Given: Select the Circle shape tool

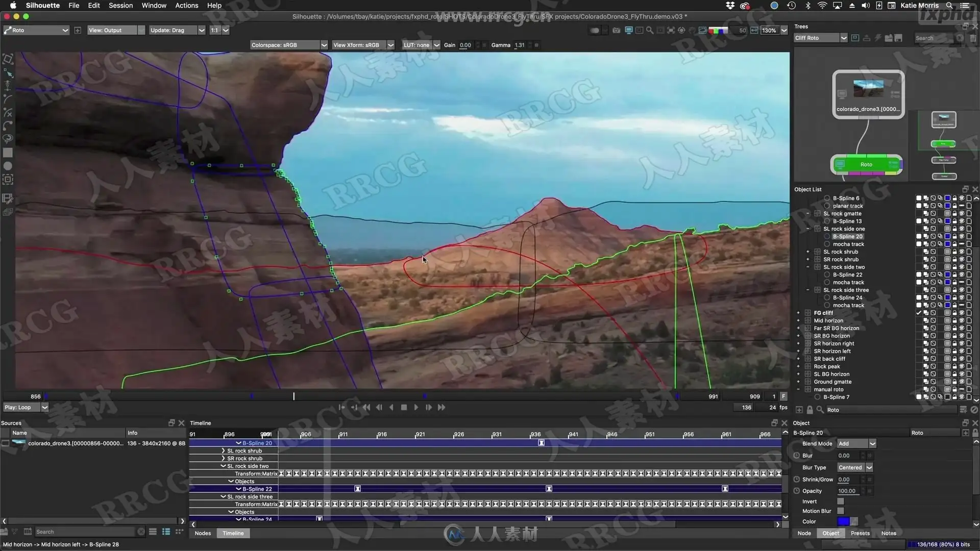Looking at the screenshot, I should [8, 166].
